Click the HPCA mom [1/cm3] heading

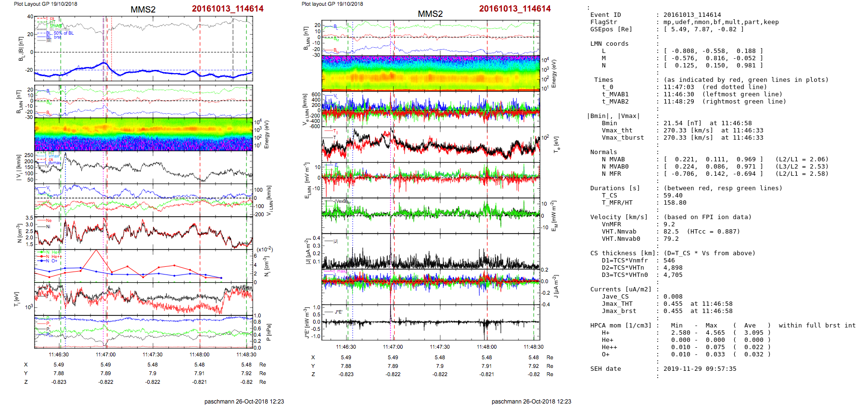click(621, 326)
